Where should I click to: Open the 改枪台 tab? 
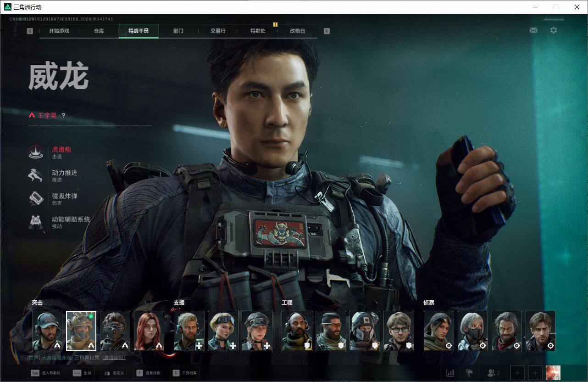(x=297, y=31)
